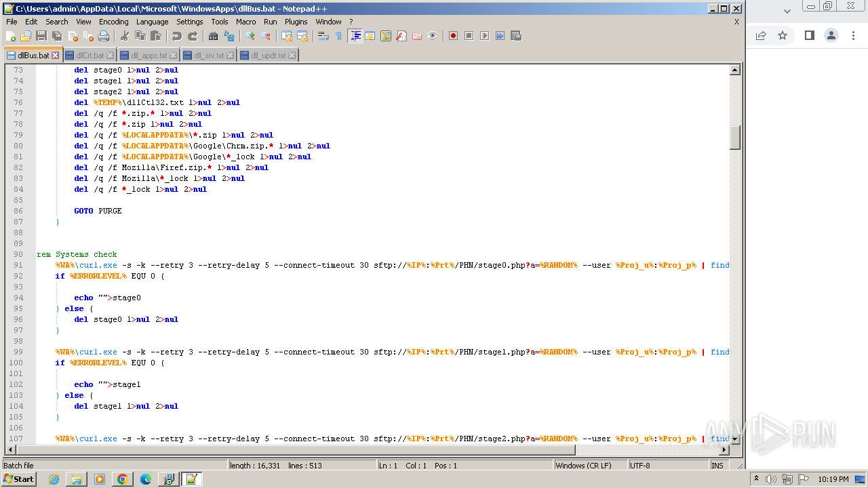Image resolution: width=868 pixels, height=488 pixels.
Task: Toggle word wrap in the toolbar
Action: tap(323, 36)
